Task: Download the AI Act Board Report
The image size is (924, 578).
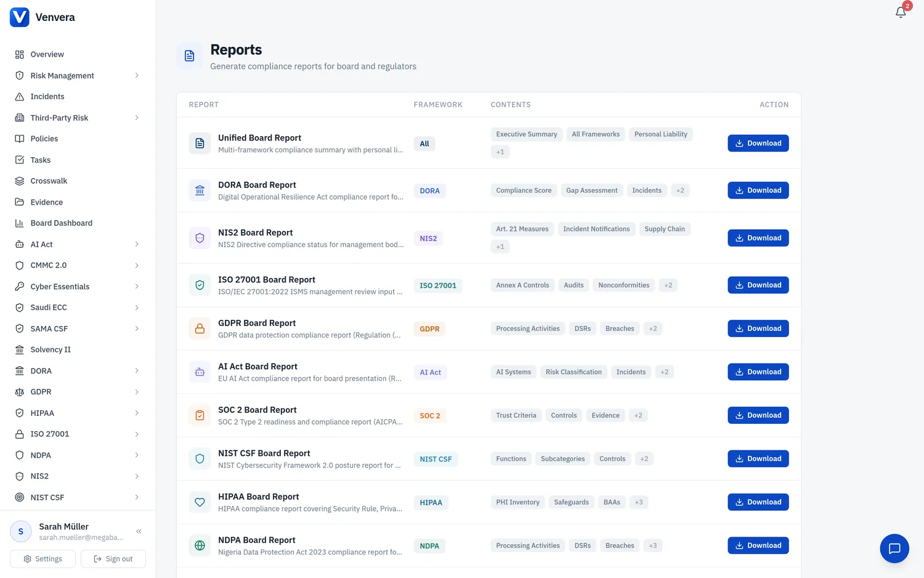Action: click(x=758, y=372)
